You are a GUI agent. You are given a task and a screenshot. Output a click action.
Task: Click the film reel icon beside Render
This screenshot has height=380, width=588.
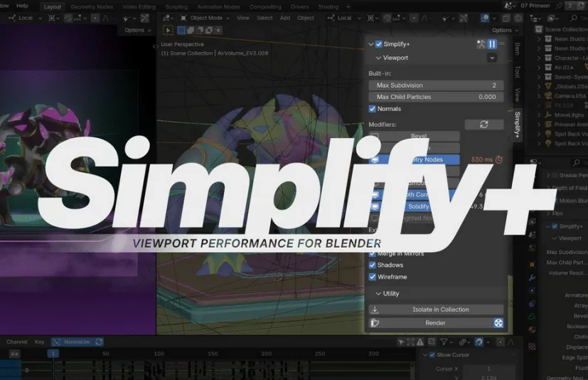click(498, 323)
